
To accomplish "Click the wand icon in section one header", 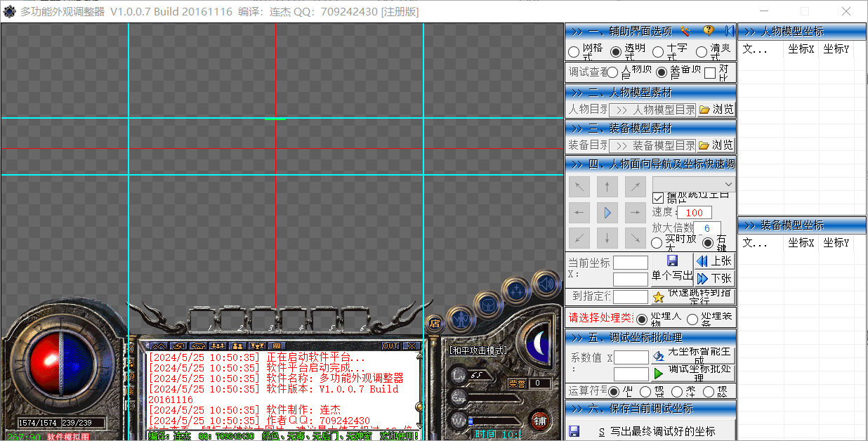I will point(686,31).
